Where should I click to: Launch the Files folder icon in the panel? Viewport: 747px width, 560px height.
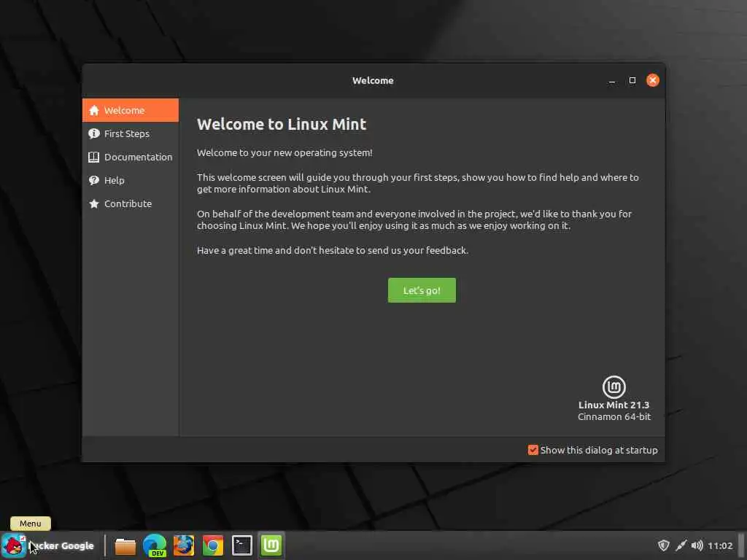125,545
